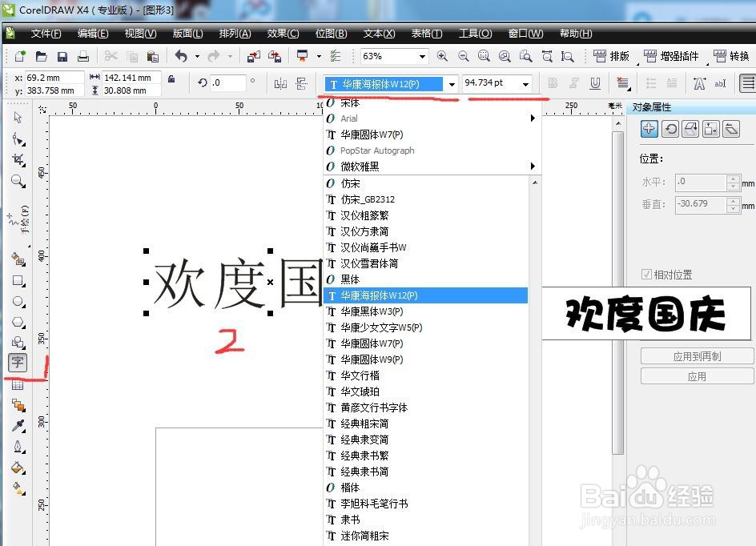Select the Interactive fill tool
Screen dimensions: 756x546
[18, 488]
